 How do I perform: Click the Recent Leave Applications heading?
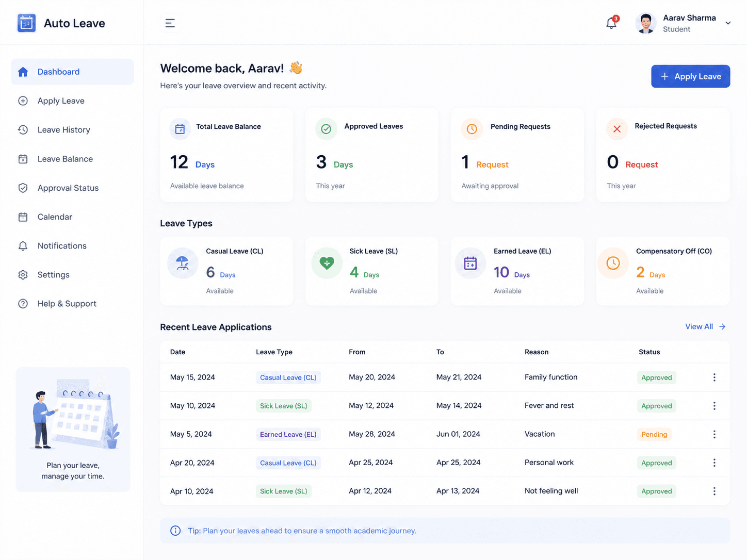coord(216,327)
